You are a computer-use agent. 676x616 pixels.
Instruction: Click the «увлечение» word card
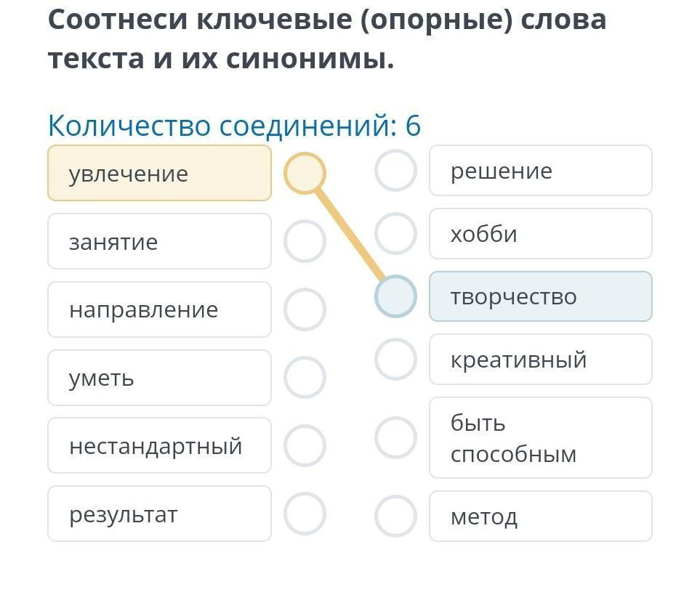(x=159, y=173)
